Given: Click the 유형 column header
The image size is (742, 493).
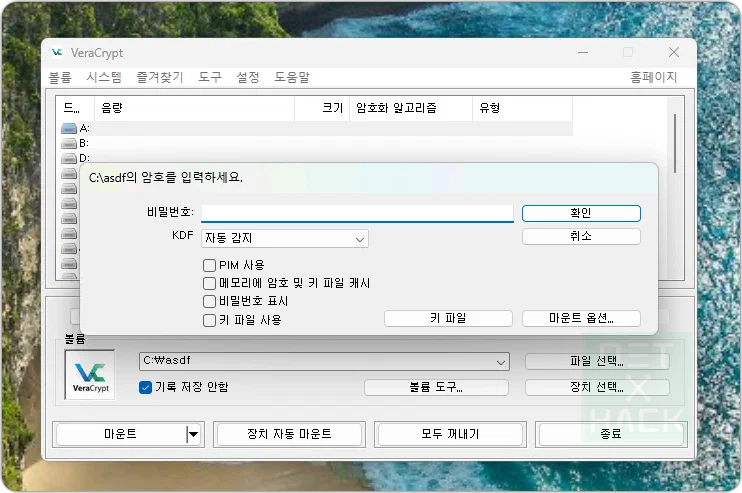Looking at the screenshot, I should 522,108.
